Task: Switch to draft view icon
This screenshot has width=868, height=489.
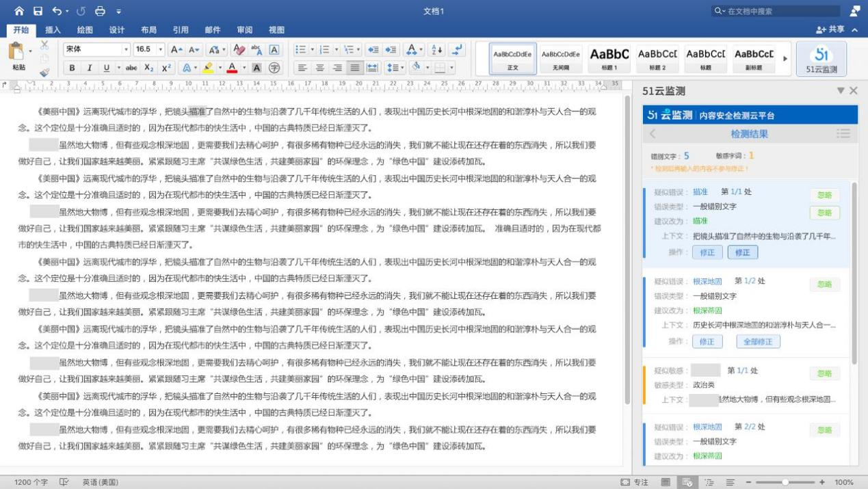Action: click(x=730, y=482)
